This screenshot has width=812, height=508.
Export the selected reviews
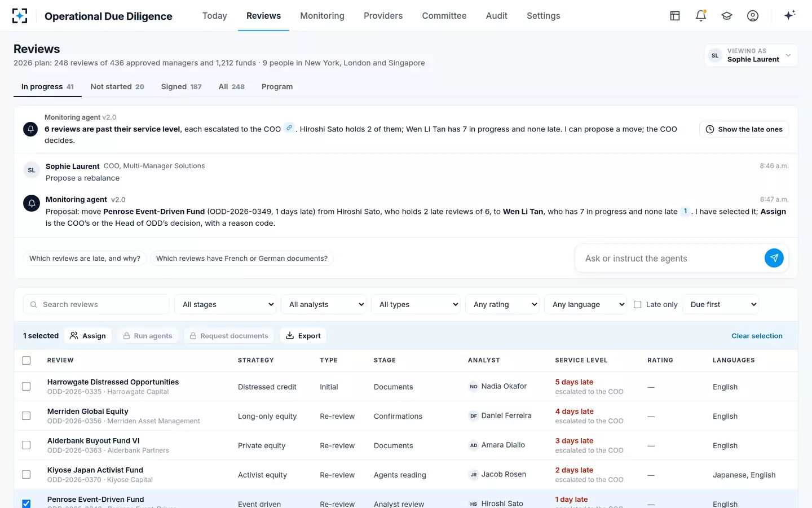click(303, 336)
